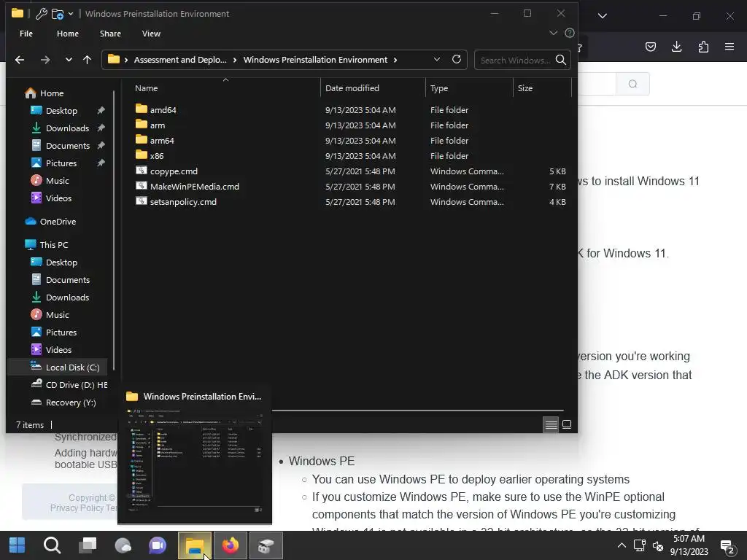Open Videos in quick access
This screenshot has width=747, height=560.
point(58,198)
